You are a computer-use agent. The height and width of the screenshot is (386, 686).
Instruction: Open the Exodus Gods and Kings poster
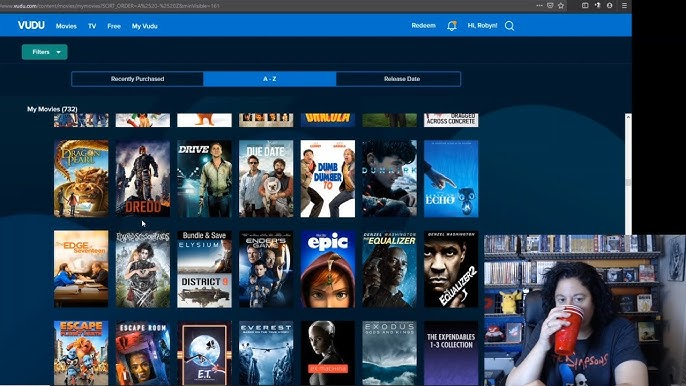pos(389,353)
